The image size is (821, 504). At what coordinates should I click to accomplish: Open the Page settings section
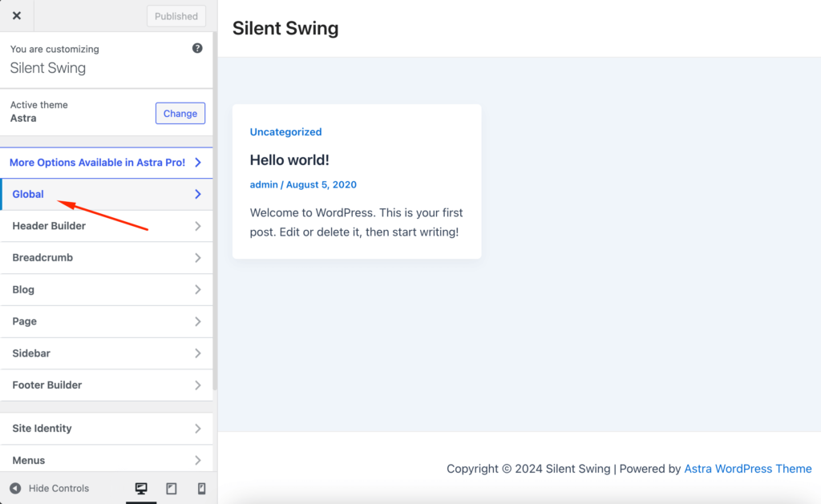tap(107, 321)
